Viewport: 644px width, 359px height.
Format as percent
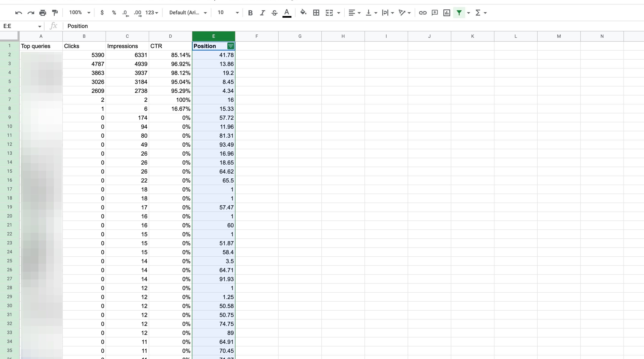pyautogui.click(x=114, y=13)
